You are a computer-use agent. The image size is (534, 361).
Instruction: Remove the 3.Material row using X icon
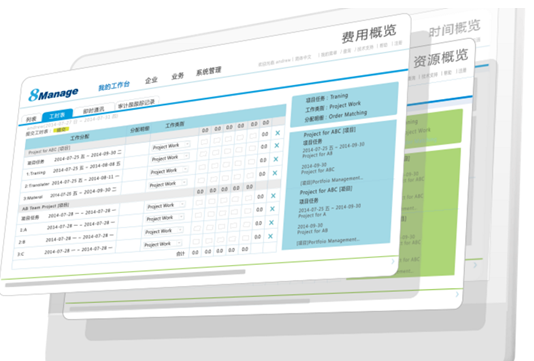274,173
